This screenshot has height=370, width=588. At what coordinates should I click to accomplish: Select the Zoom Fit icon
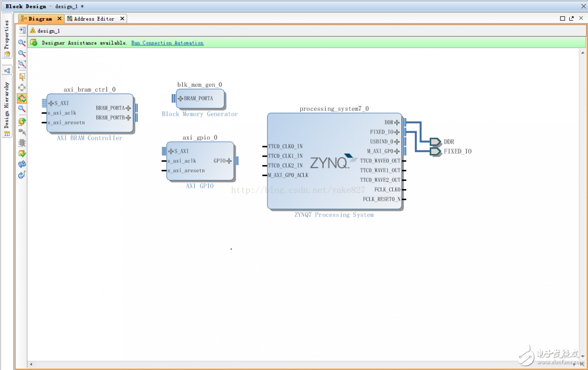tap(22, 65)
